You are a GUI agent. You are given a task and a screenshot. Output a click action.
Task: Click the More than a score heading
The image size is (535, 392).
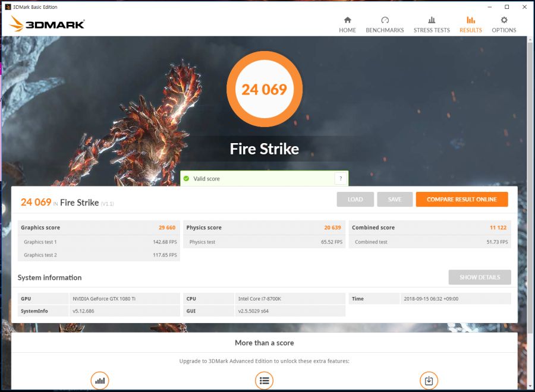(265, 343)
